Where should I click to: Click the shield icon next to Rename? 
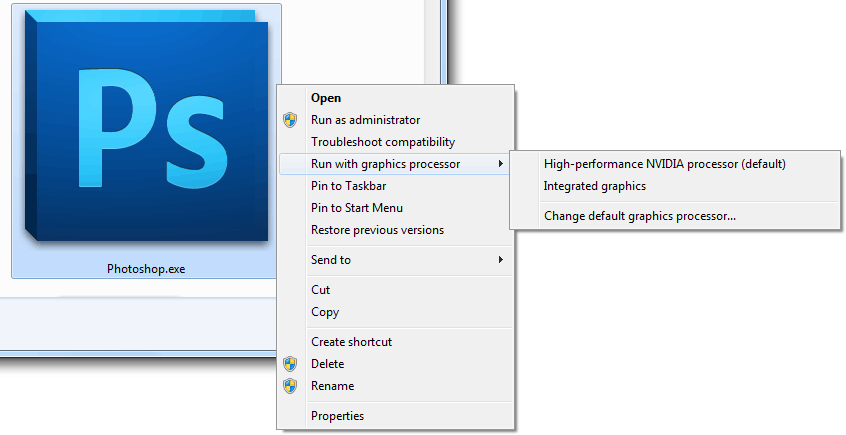(x=290, y=386)
